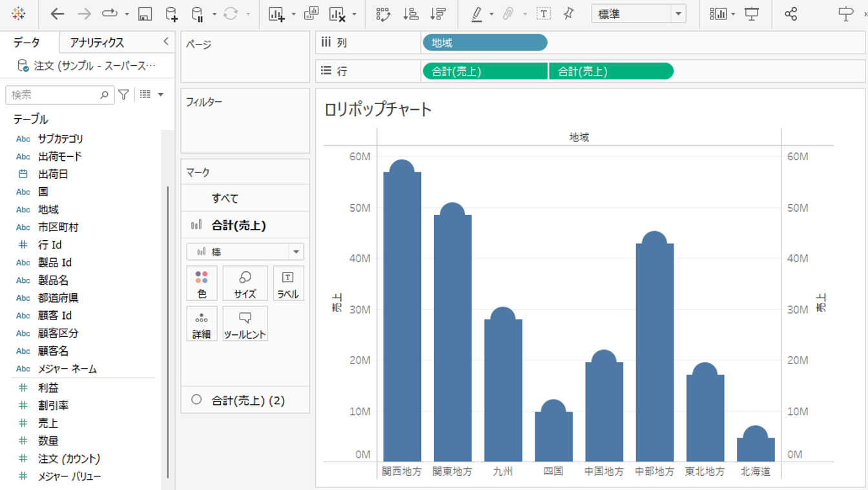This screenshot has width=868, height=490.
Task: Open dropdown arrow next to highlight pen
Action: (492, 14)
